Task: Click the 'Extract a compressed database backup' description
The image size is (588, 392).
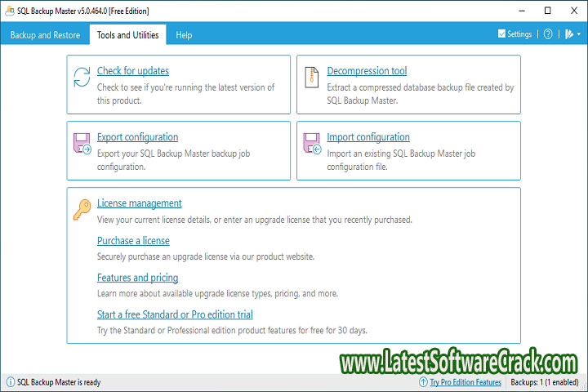Action: 421,94
